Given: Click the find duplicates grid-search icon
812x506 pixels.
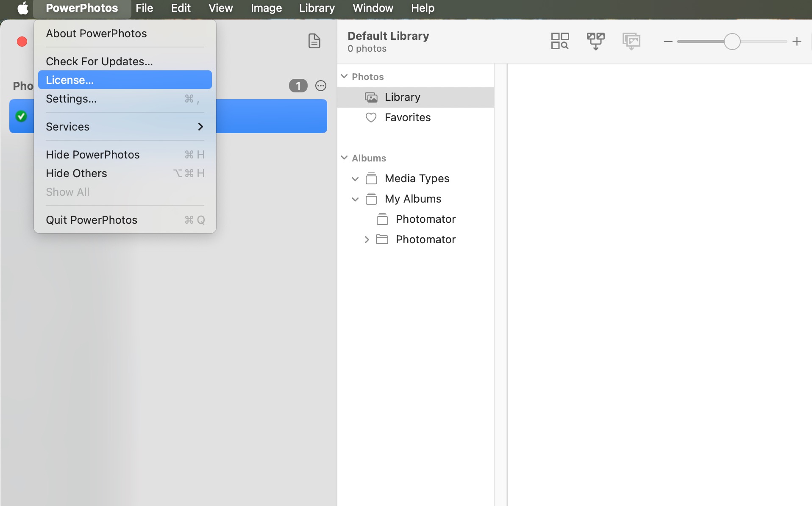Looking at the screenshot, I should [x=559, y=41].
